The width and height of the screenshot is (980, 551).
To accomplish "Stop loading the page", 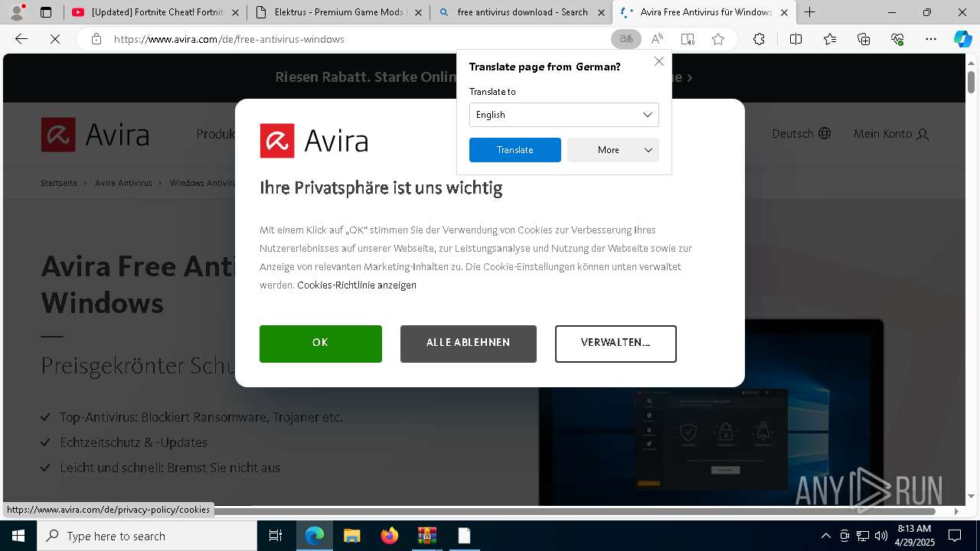I will (x=55, y=39).
